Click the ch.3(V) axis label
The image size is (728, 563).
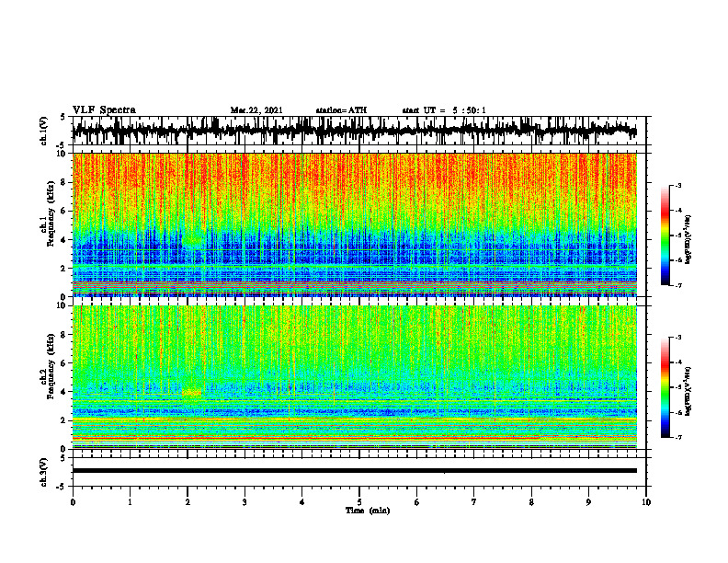44,472
